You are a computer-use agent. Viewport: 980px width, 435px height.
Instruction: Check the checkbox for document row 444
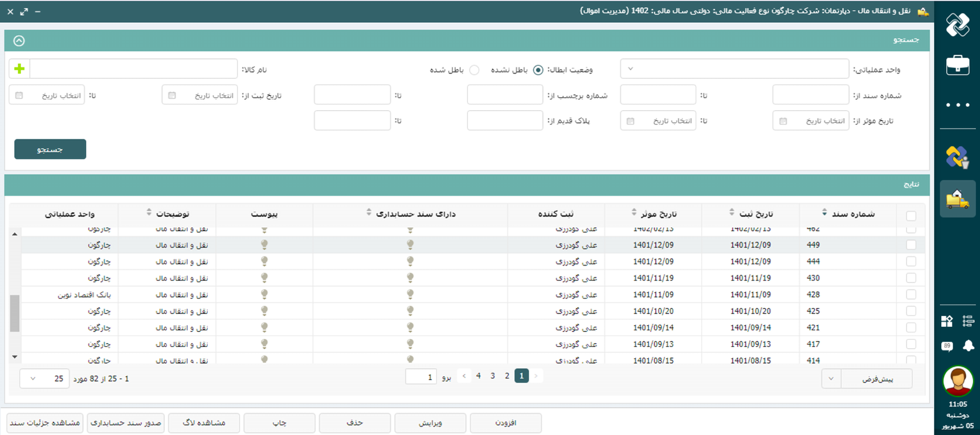coord(911,261)
